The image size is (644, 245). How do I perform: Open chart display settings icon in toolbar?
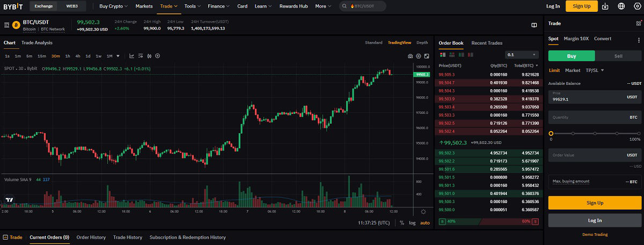tap(140, 56)
